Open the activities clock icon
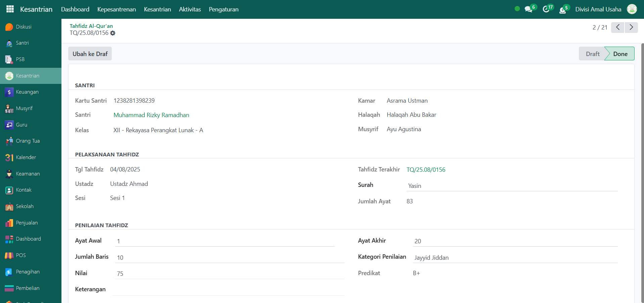644x303 pixels. 546,9
